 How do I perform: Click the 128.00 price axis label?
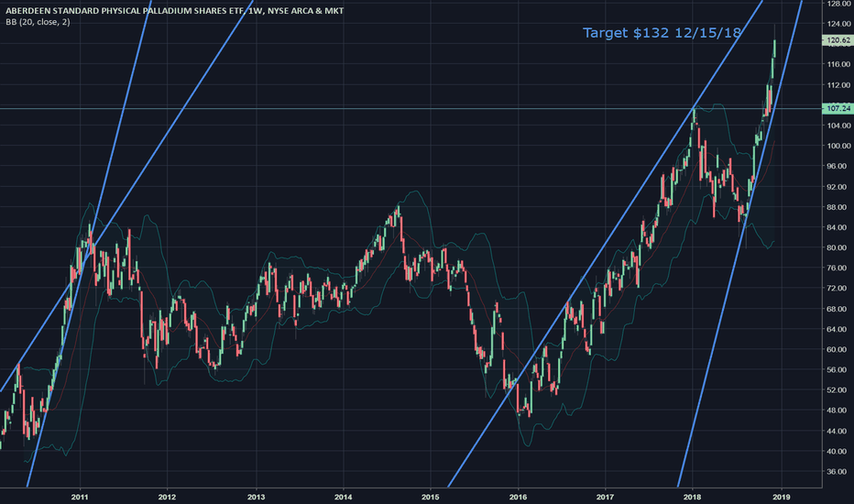[838, 4]
